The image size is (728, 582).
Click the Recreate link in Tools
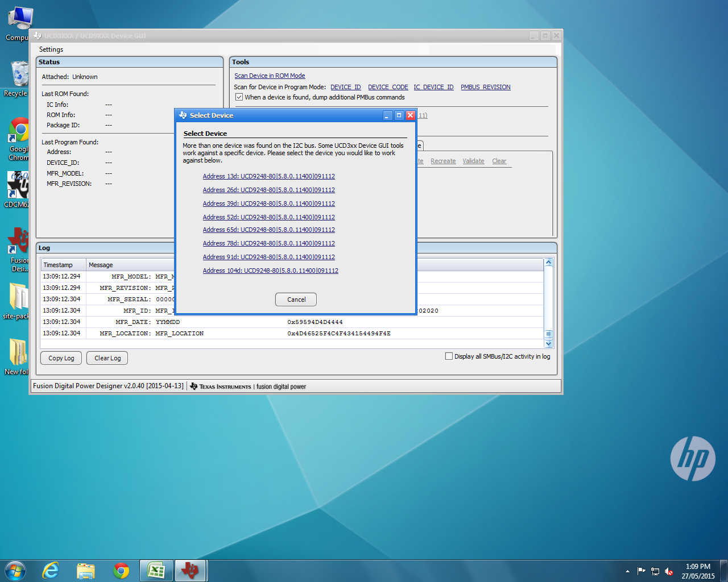coord(443,161)
